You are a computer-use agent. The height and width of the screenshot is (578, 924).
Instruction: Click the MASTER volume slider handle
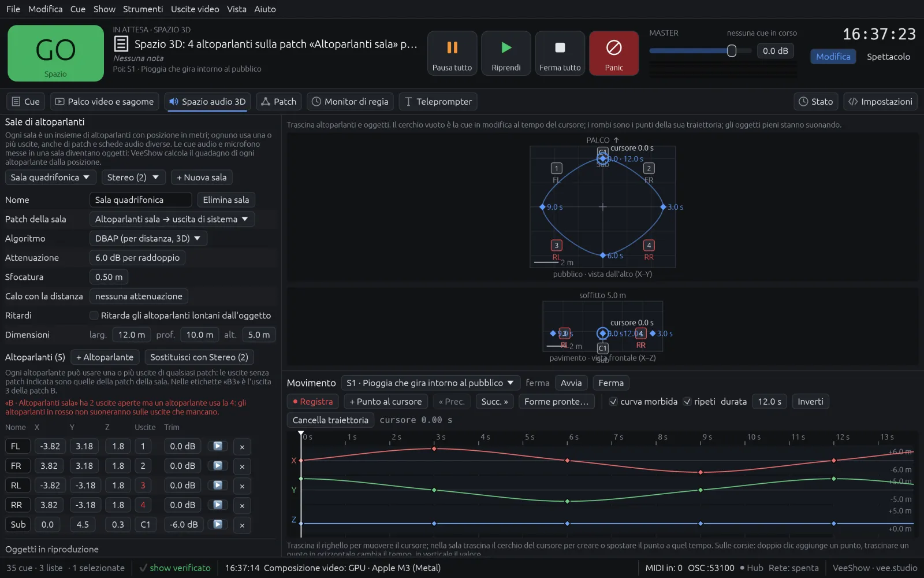[732, 51]
